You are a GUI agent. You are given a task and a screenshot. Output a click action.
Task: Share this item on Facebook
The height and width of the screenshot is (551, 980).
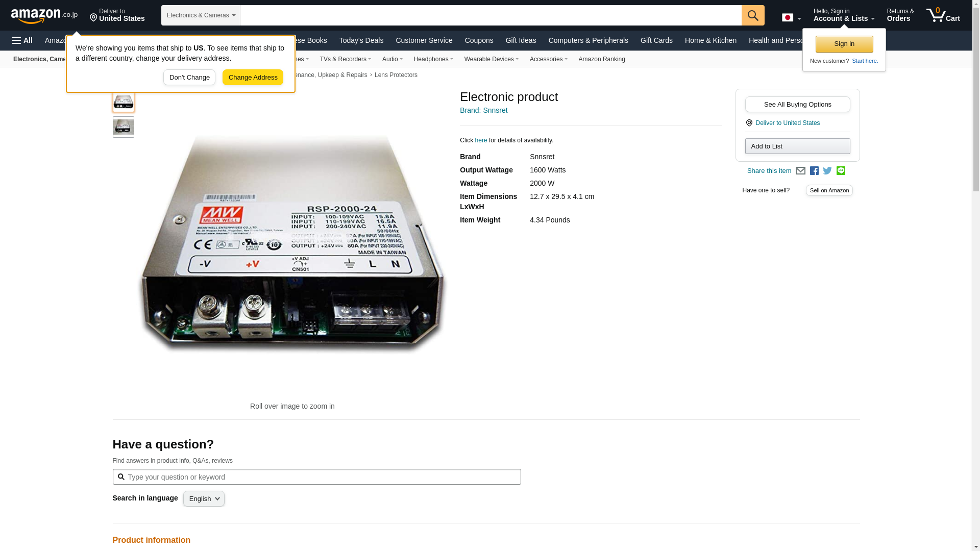tap(814, 171)
